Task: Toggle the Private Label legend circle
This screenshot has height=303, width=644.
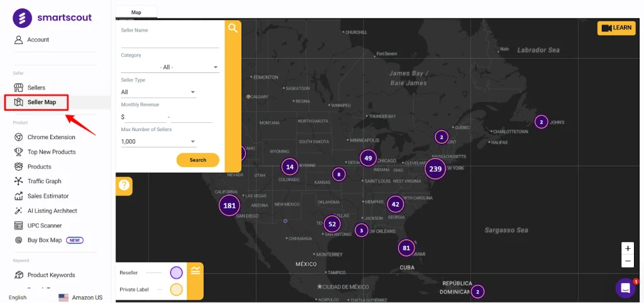Action: pyautogui.click(x=176, y=289)
